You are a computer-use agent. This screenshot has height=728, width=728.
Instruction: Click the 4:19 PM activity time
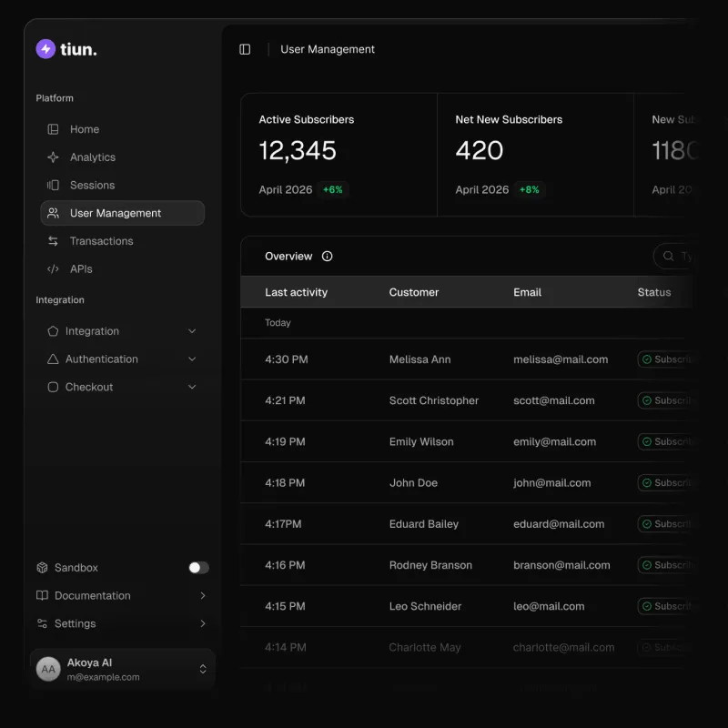coord(285,441)
